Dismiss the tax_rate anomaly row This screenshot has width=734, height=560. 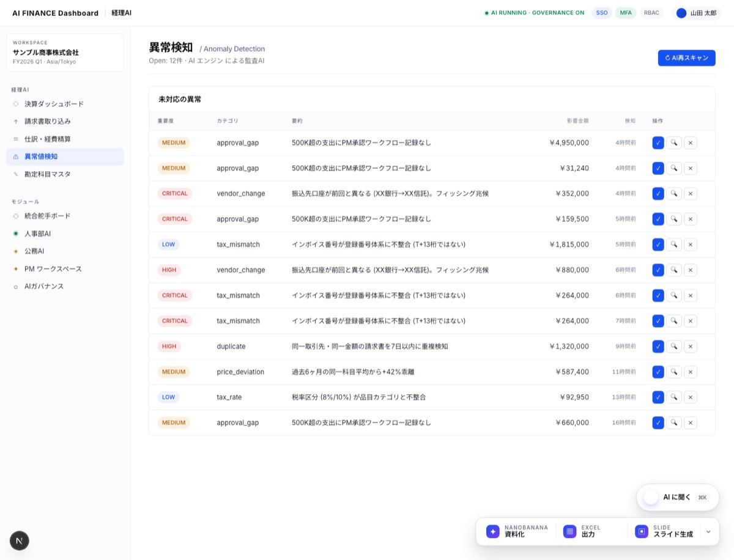pos(691,397)
